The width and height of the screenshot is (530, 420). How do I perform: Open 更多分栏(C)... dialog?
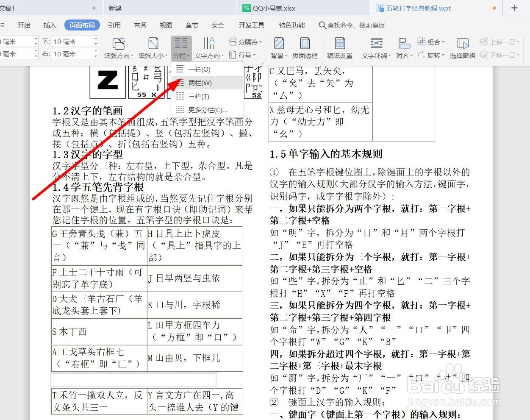pyautogui.click(x=207, y=110)
